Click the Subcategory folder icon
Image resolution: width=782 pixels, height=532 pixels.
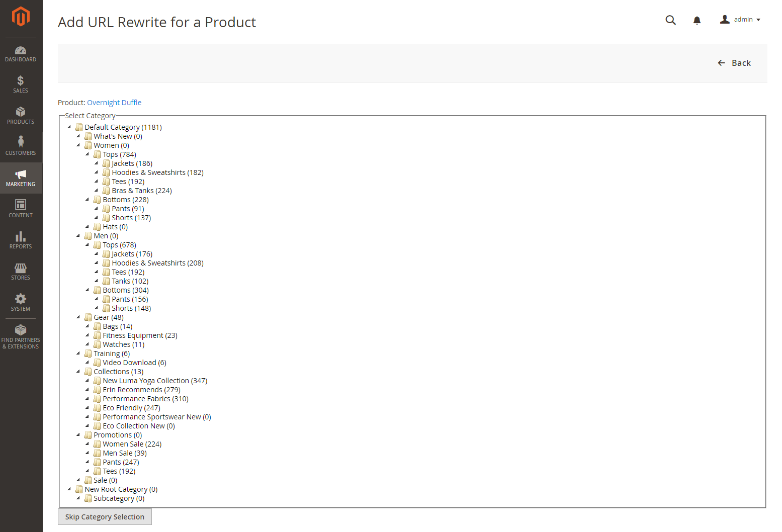88,498
